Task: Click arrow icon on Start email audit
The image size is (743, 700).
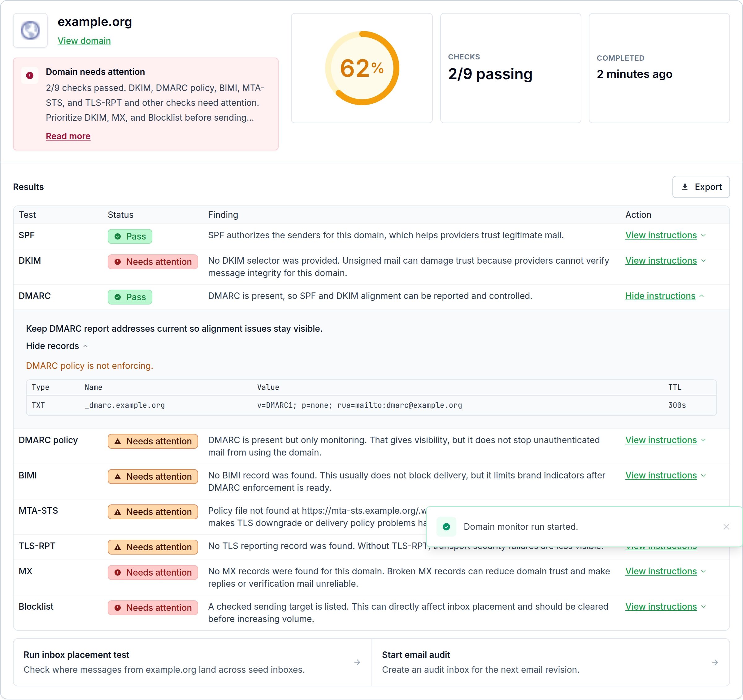Action: (x=715, y=662)
